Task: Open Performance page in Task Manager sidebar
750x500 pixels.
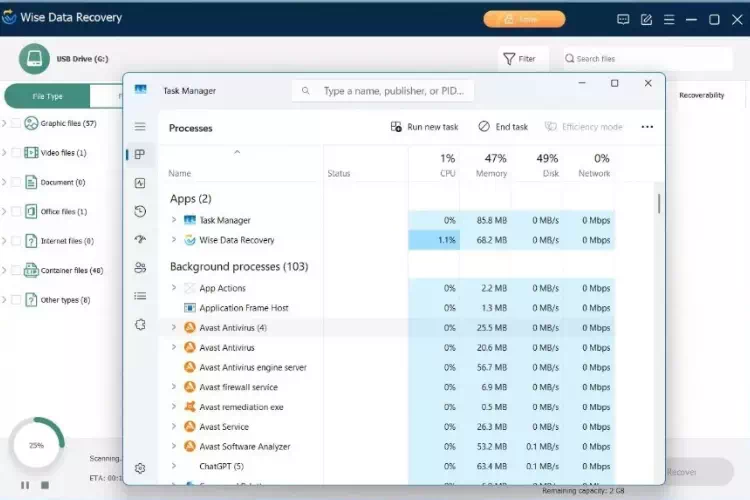Action: [x=140, y=183]
